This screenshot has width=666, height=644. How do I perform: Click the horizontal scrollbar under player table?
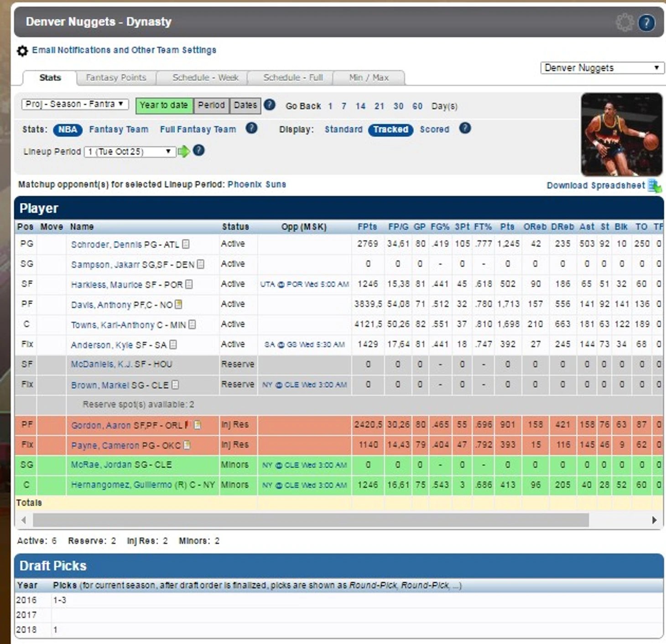(310, 520)
